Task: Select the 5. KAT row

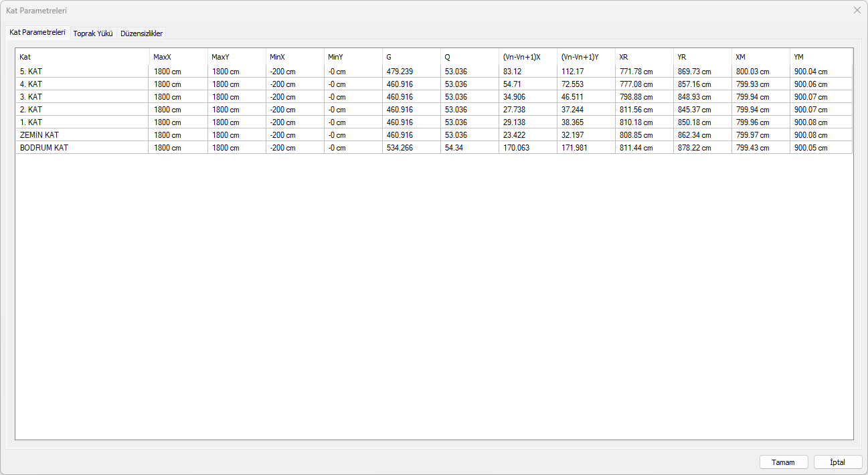Action: point(434,72)
